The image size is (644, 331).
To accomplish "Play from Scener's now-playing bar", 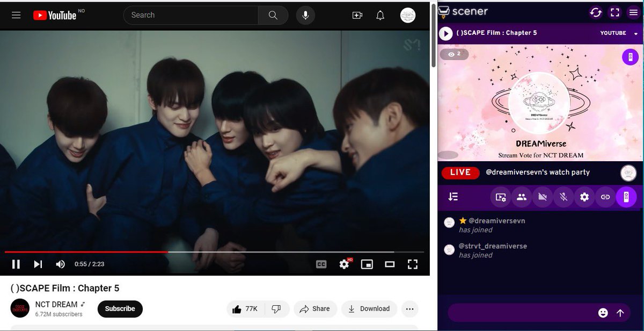I will tap(445, 33).
